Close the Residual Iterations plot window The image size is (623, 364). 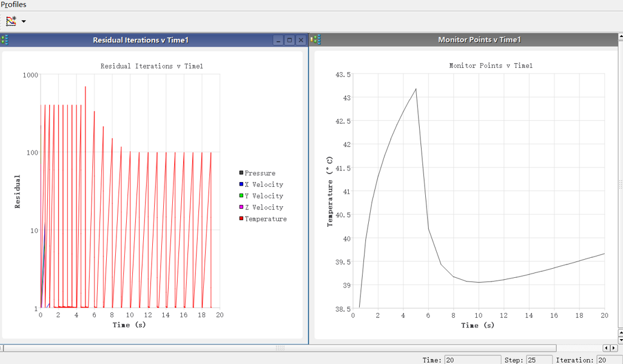tap(300, 41)
